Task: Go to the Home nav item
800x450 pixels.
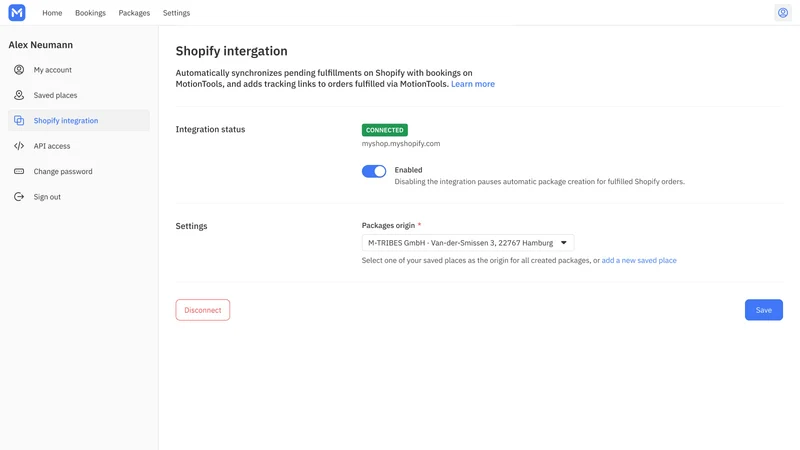Action: (x=52, y=13)
